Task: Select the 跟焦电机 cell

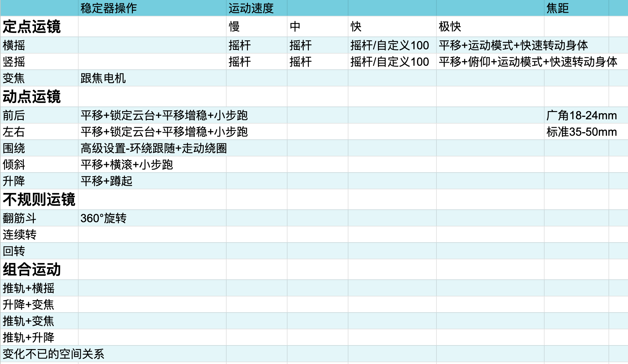Action: coord(152,78)
